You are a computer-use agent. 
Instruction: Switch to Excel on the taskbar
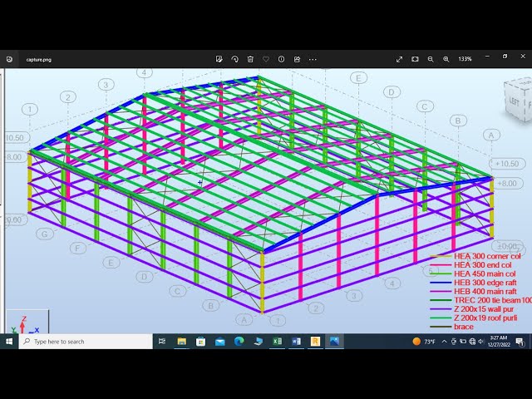(277, 342)
